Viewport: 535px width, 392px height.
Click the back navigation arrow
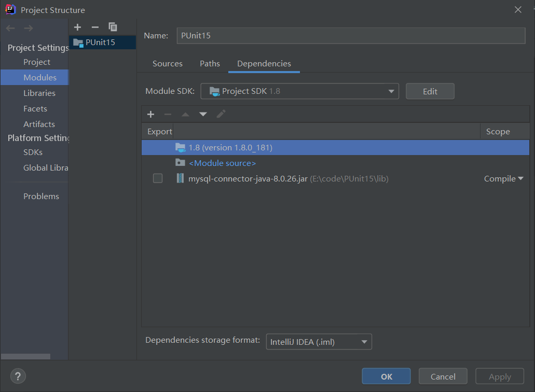pos(10,29)
